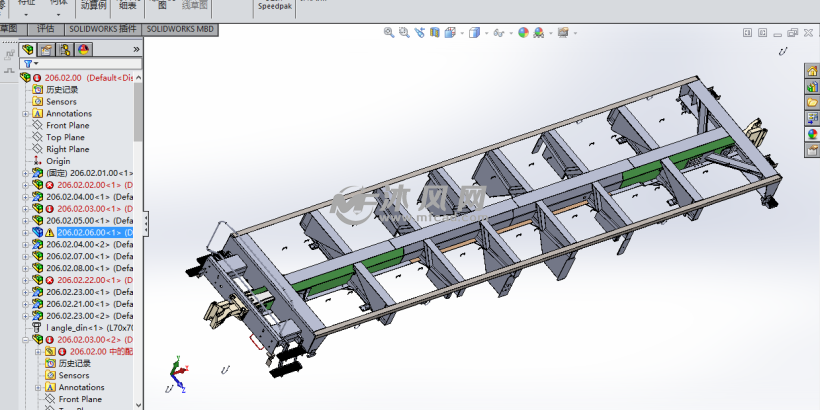
Task: Click the Speedpak ribbon button
Action: [x=275, y=6]
